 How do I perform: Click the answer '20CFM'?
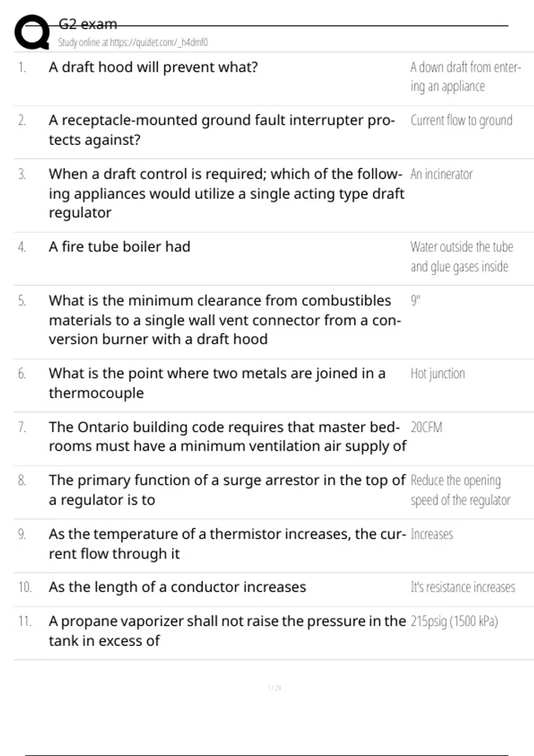pyautogui.click(x=426, y=427)
